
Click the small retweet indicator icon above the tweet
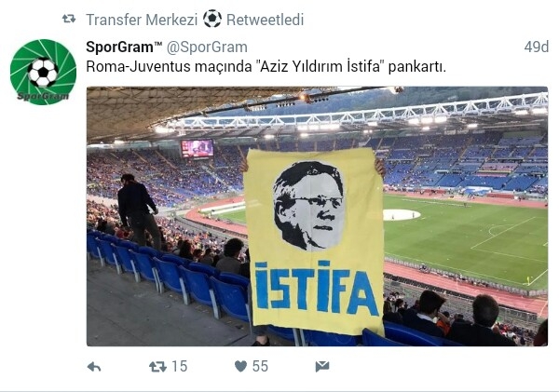pyautogui.click(x=69, y=19)
